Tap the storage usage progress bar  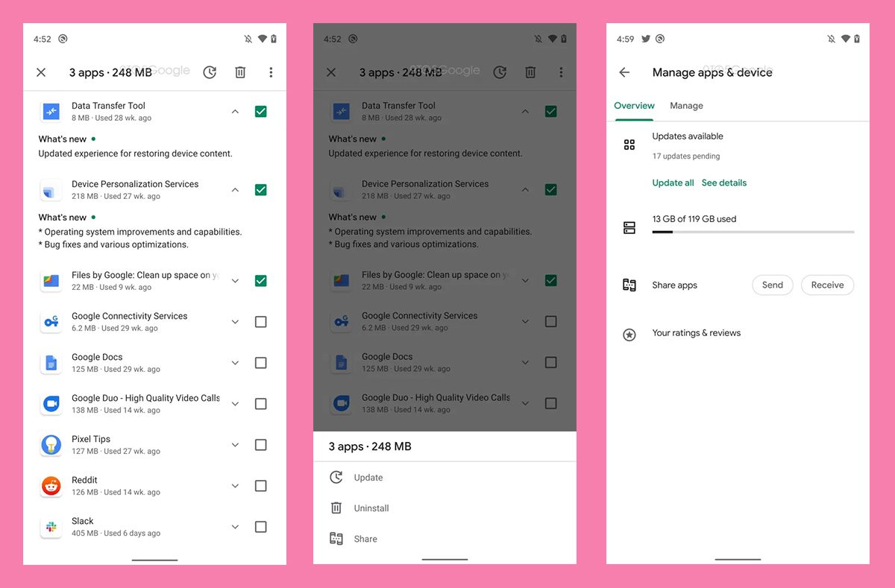[753, 232]
